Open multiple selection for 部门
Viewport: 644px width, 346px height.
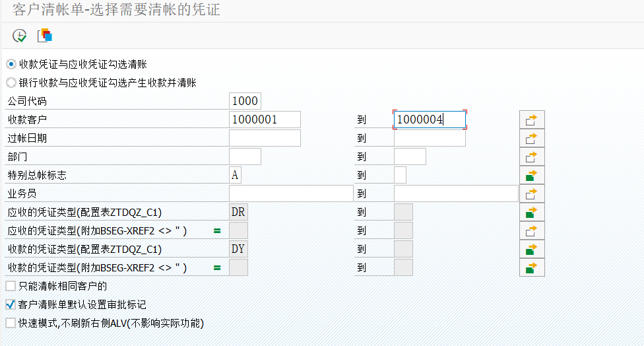(532, 156)
